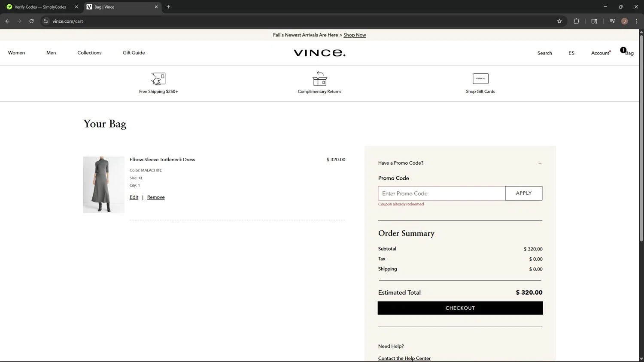Screen dimensions: 644x362
Task: Open the browser extensions puzzle icon
Action: click(576, 21)
